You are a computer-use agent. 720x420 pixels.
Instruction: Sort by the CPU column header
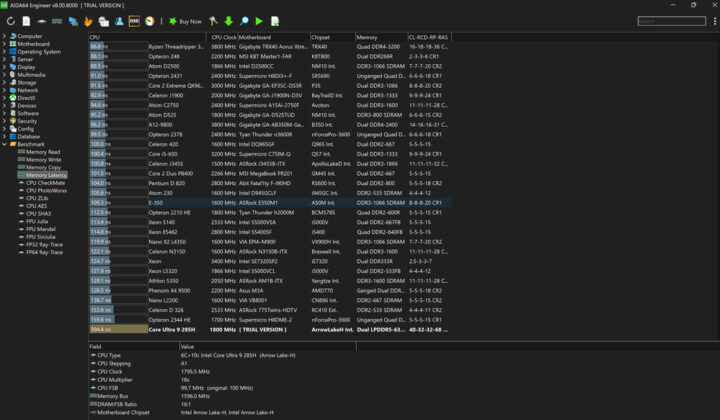coord(147,37)
